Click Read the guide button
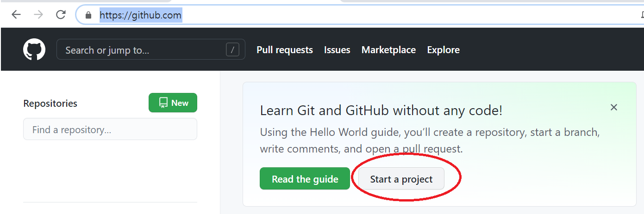Image resolution: width=644 pixels, height=214 pixels. pos(305,179)
